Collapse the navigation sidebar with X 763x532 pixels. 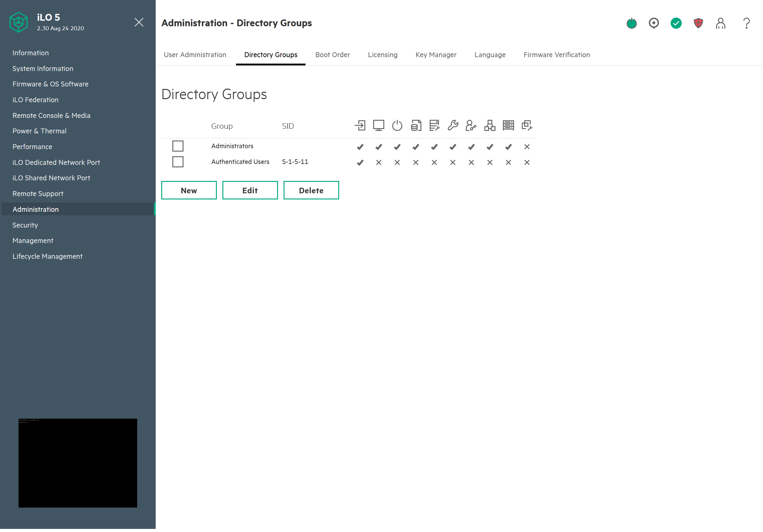pyautogui.click(x=139, y=22)
